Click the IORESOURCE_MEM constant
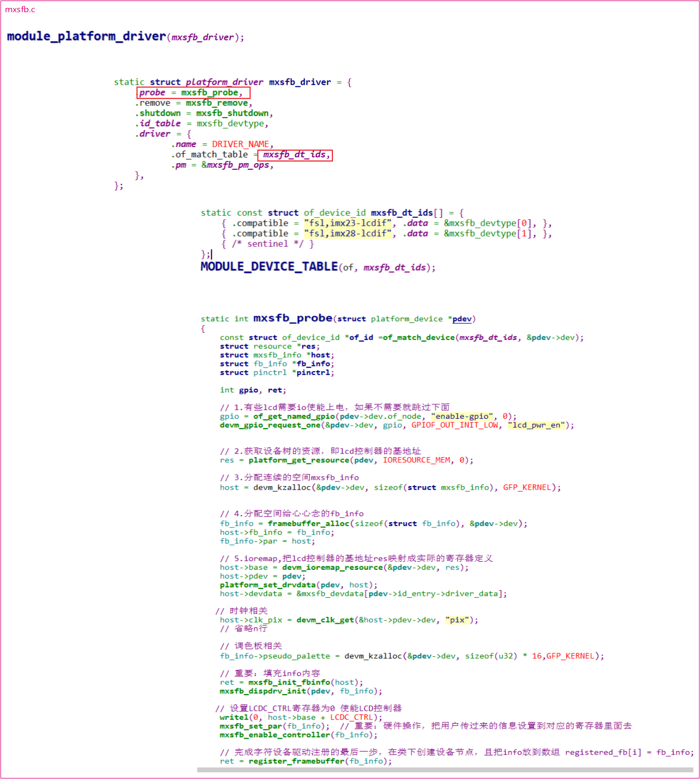 [x=417, y=460]
